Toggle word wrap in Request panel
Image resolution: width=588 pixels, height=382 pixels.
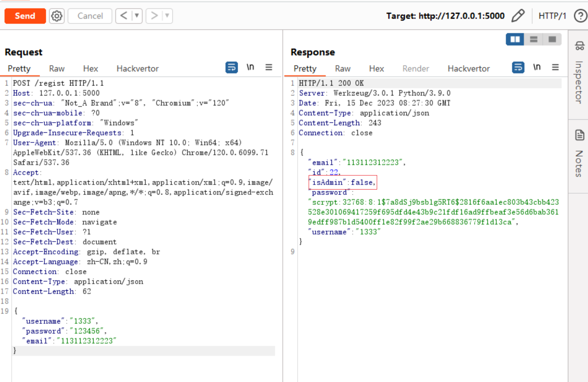pyautogui.click(x=231, y=67)
